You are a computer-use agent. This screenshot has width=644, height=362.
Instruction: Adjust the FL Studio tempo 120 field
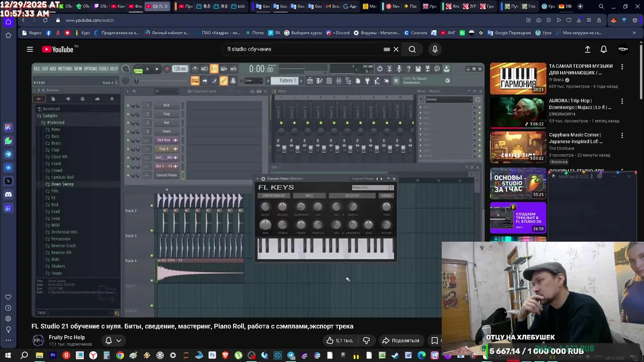[x=180, y=69]
